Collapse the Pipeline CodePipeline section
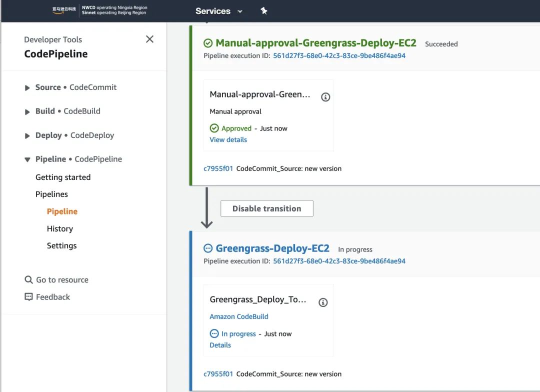Viewport: 540px width, 392px height. coord(27,159)
